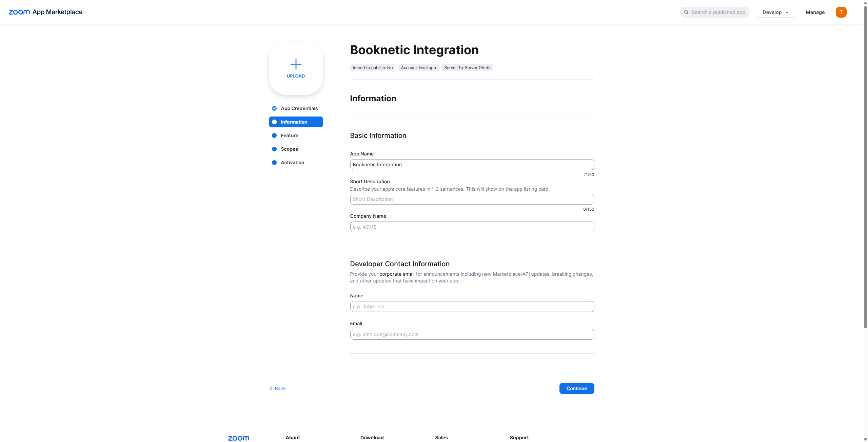
Task: Click the Activation step dot
Action: click(274, 163)
